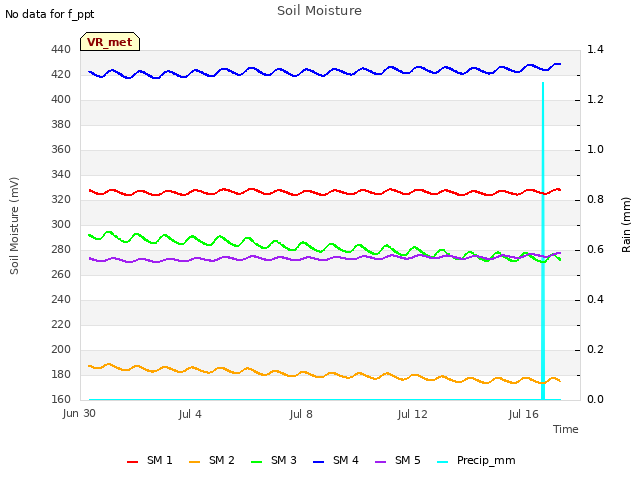Toggle SM 4 series in legend
640x480 pixels.
[x=336, y=461]
